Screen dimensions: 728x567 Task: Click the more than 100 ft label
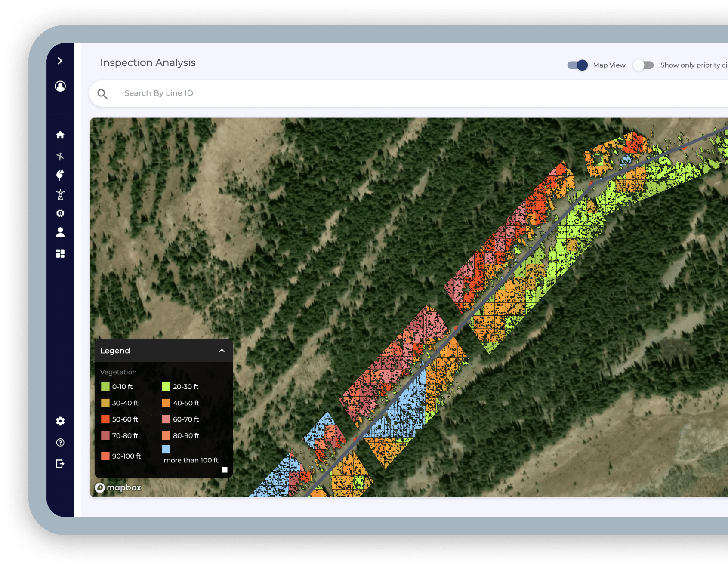191,460
